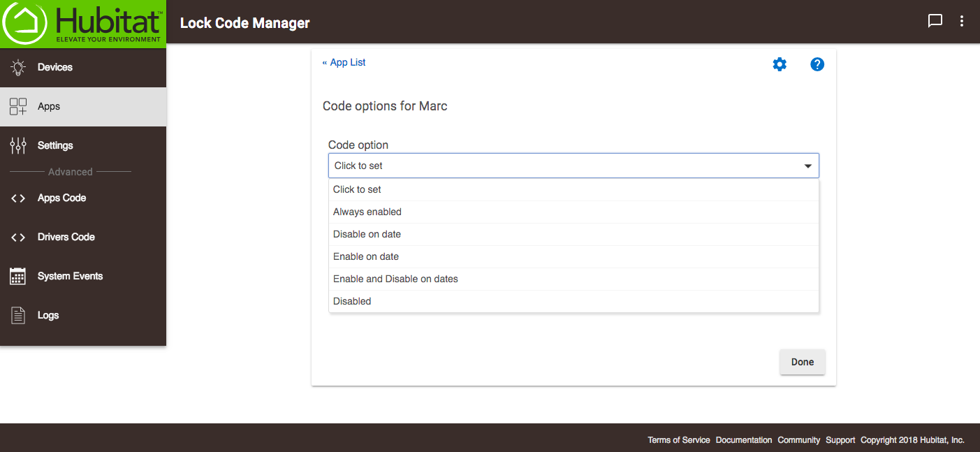
Task: Click the Apps grid icon
Action: pyautogui.click(x=18, y=106)
